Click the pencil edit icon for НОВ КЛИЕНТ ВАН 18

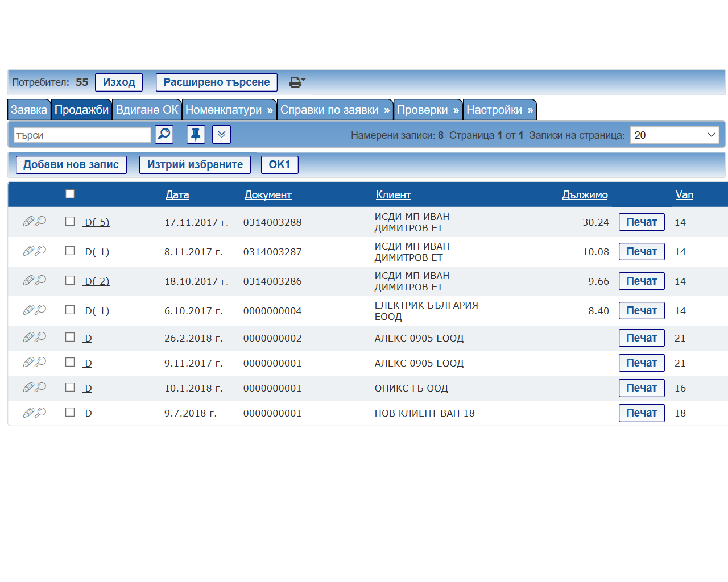coord(28,413)
